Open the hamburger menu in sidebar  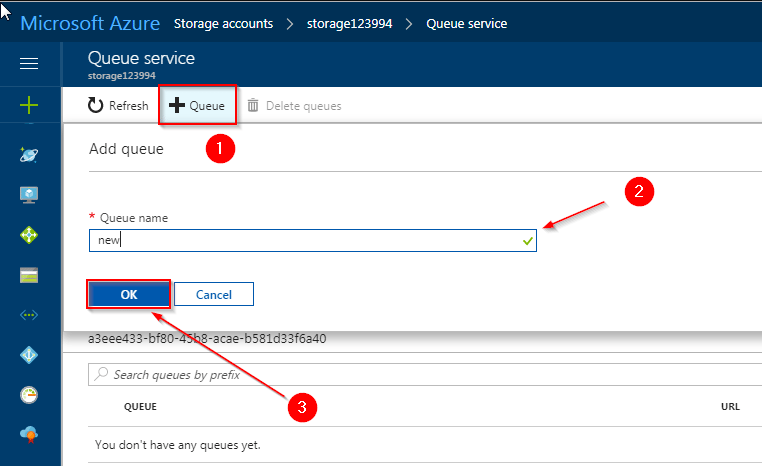point(29,64)
